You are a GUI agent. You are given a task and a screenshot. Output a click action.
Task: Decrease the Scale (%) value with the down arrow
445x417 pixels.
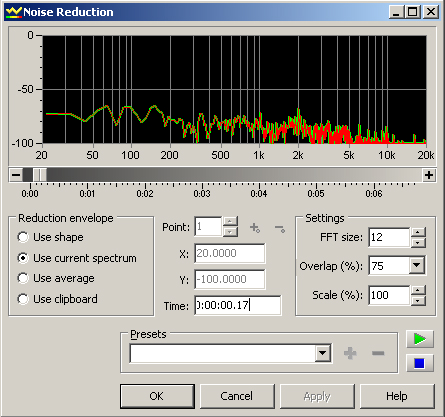(418, 300)
